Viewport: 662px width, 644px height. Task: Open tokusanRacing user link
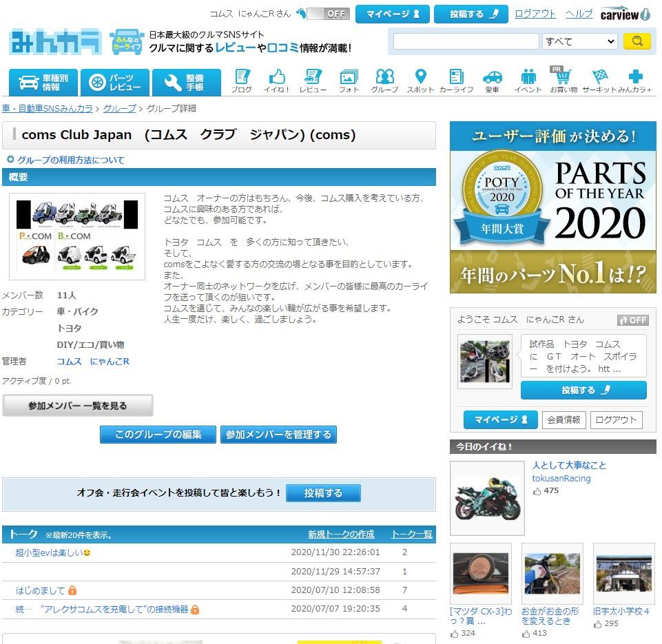(x=561, y=479)
